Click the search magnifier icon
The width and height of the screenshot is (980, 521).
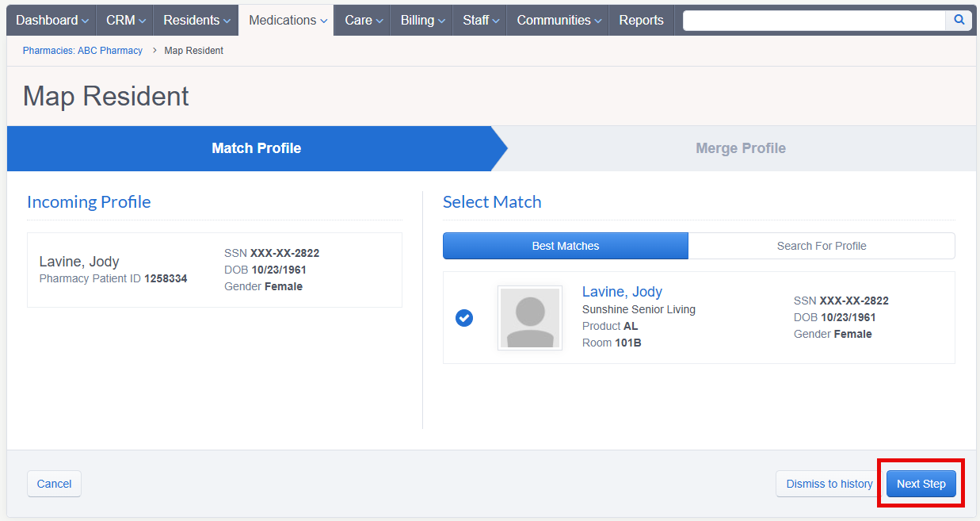pyautogui.click(x=959, y=21)
